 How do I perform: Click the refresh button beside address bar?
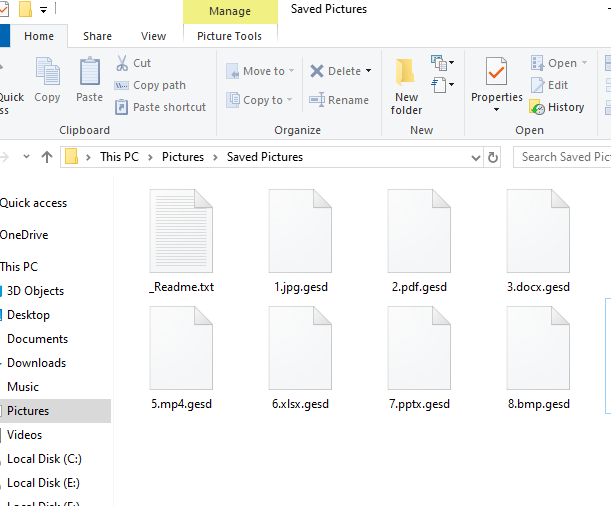pos(493,157)
